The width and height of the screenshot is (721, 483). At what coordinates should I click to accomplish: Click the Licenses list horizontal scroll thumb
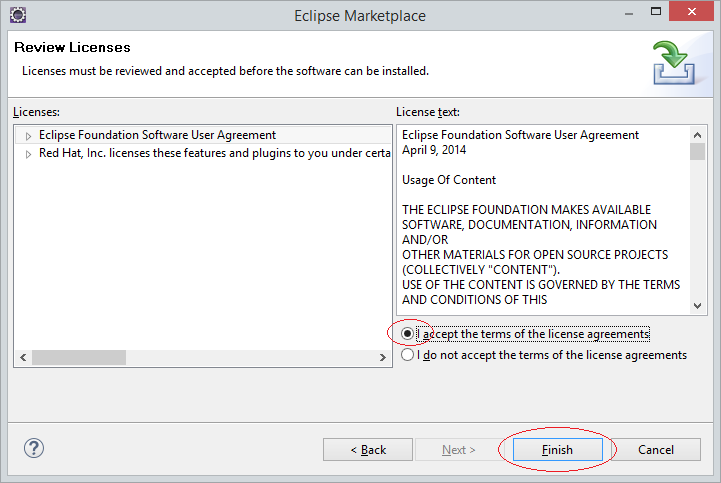tap(79, 357)
